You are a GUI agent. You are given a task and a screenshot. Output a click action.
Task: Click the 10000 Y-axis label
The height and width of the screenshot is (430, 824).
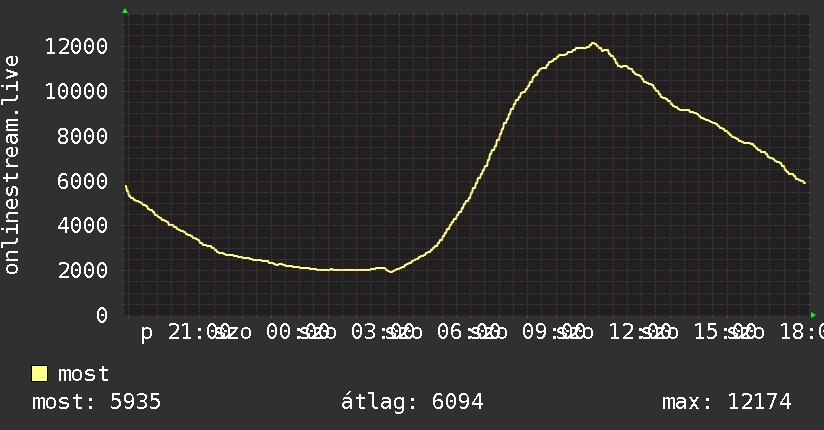(76, 91)
